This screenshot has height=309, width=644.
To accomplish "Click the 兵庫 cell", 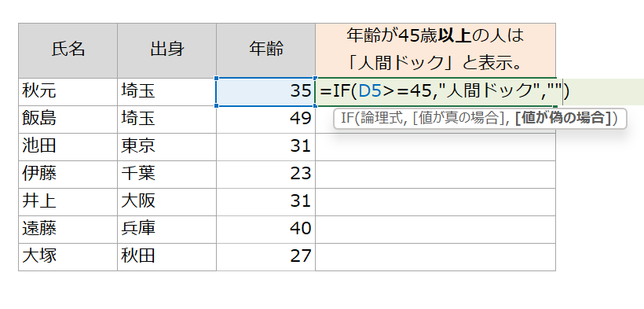I will pyautogui.click(x=166, y=229).
